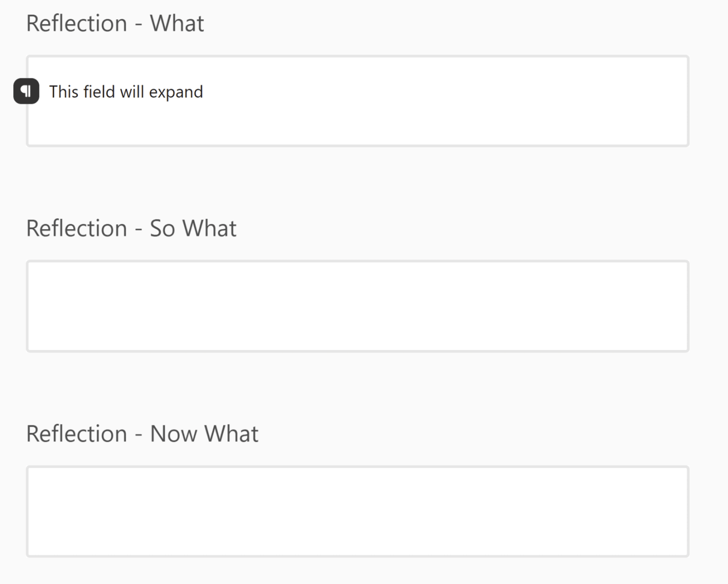Screen dimensions: 728x584
Task: Click the 'Reflection - So What' heading
Action: [x=131, y=228]
